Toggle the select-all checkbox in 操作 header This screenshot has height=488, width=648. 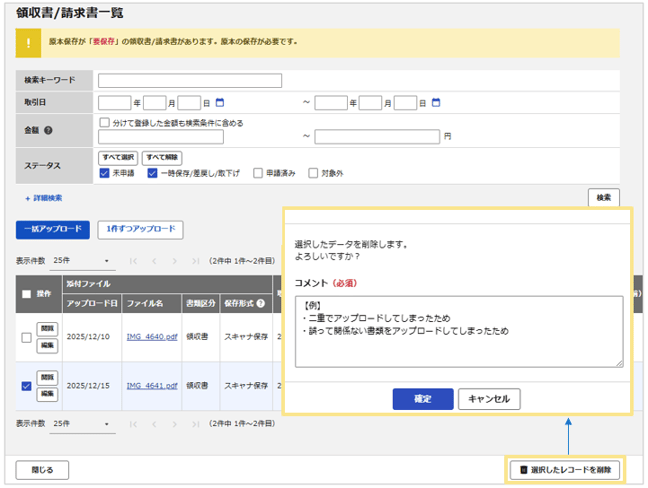tap(26, 294)
